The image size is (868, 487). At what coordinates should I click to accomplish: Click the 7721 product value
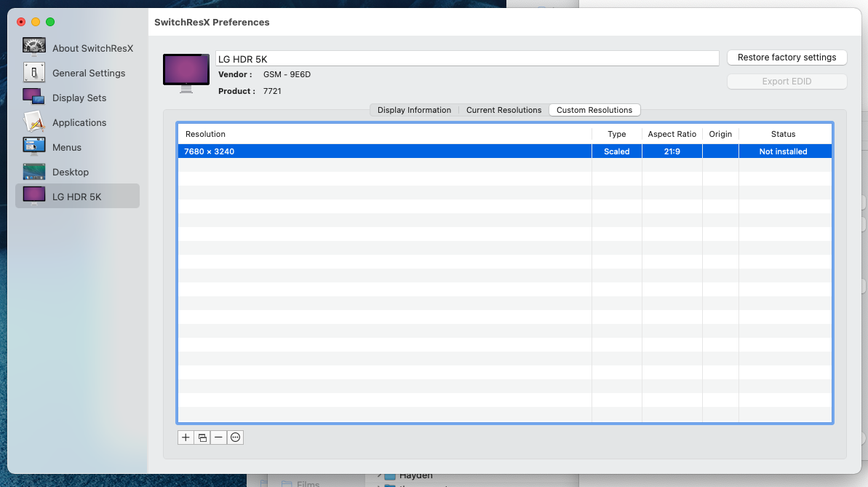point(272,91)
